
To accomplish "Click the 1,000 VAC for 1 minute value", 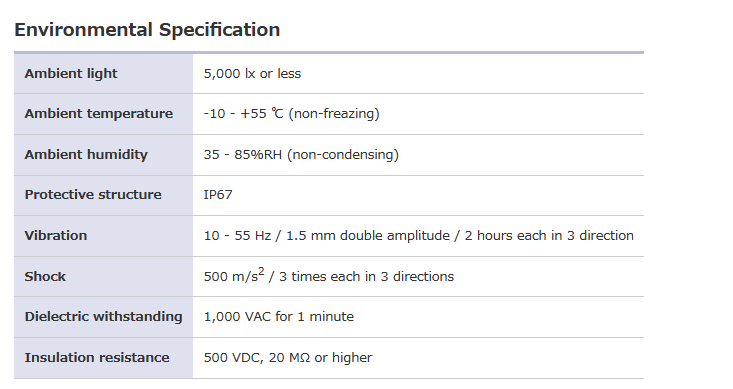I will (279, 317).
